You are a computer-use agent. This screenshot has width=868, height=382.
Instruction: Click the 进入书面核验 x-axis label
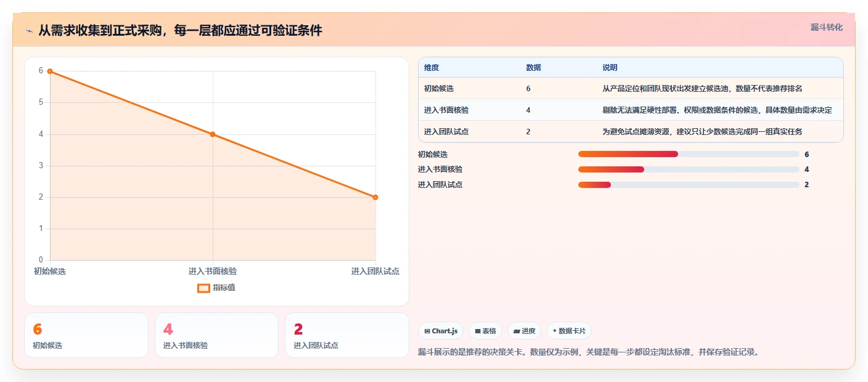point(213,271)
